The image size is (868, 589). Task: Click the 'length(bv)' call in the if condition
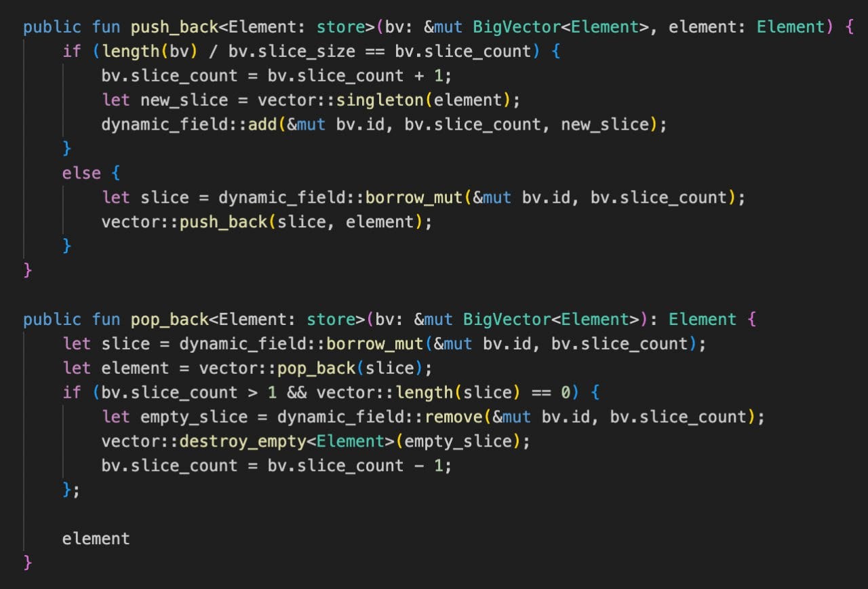click(150, 52)
